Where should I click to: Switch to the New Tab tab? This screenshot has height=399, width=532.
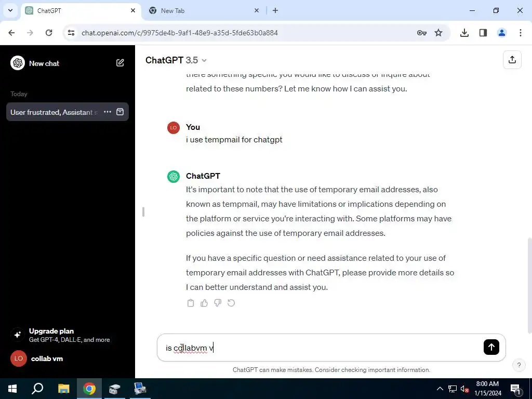pos(204,10)
